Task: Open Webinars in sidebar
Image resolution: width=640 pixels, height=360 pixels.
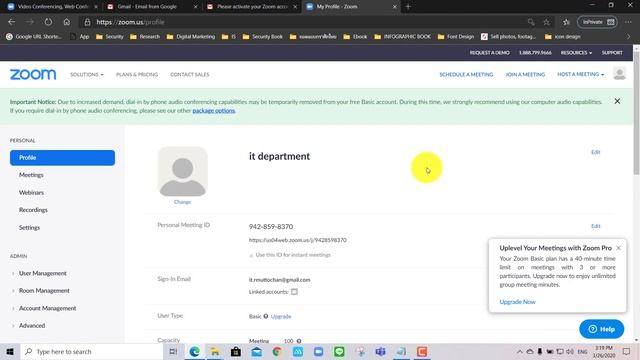Action: pos(31,192)
